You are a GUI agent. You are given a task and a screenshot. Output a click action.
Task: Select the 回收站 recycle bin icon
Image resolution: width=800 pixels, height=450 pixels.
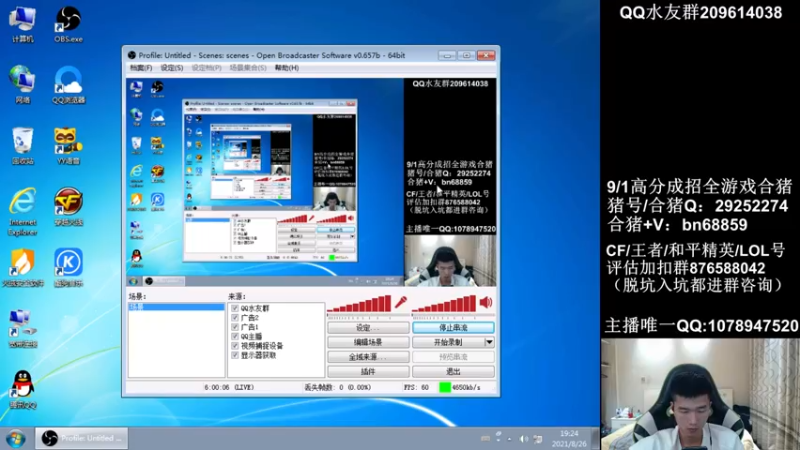pos(22,146)
